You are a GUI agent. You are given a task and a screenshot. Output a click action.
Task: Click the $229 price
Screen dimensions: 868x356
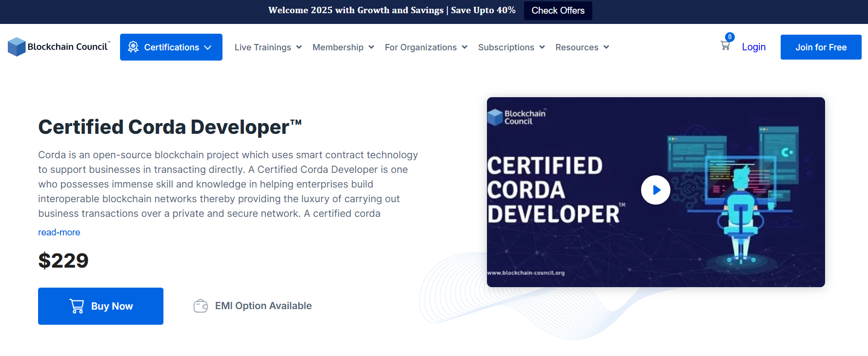click(63, 260)
